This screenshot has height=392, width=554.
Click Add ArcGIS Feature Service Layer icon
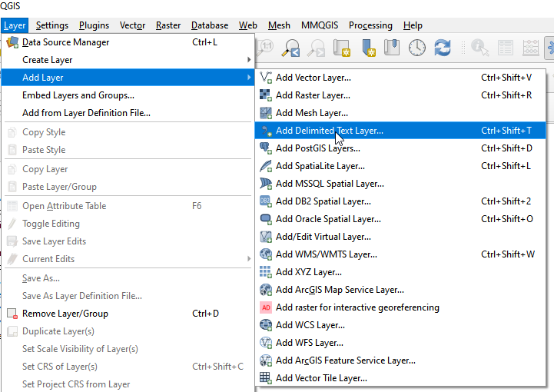click(x=266, y=360)
